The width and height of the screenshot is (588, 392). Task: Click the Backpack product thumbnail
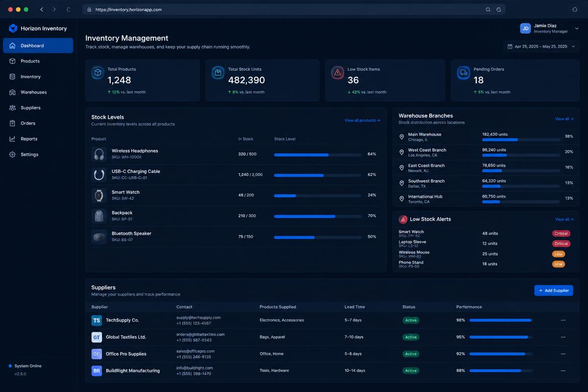[x=99, y=216]
